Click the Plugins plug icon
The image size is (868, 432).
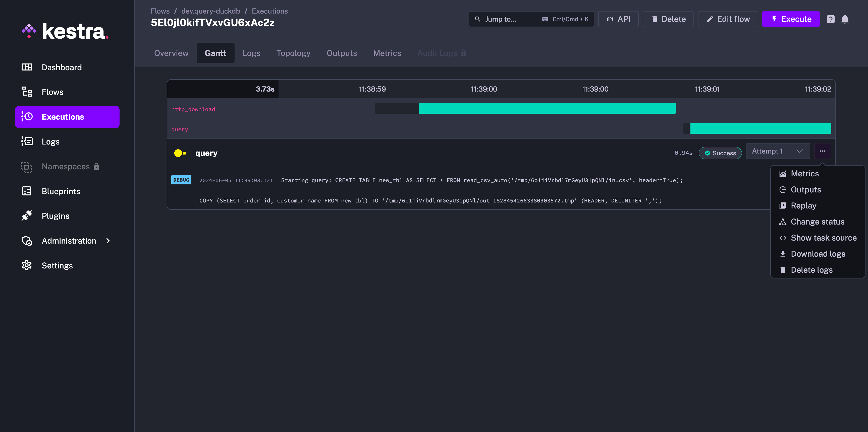tap(27, 216)
